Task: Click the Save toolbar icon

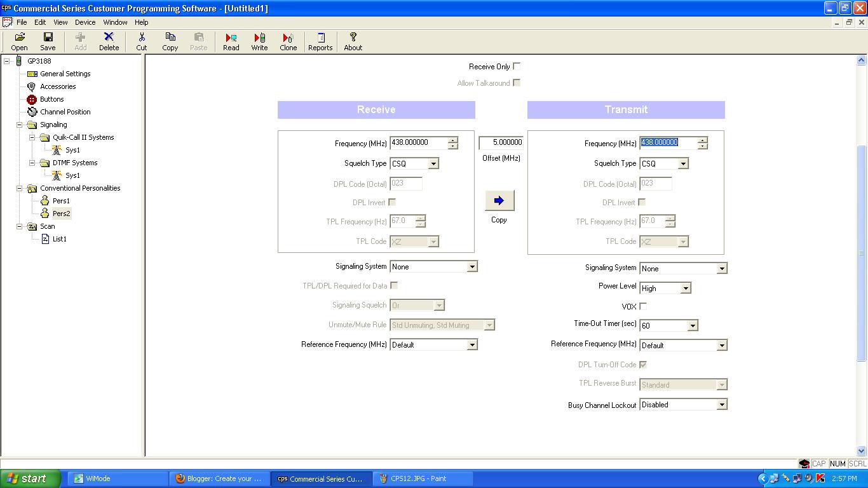Action: 48,42
